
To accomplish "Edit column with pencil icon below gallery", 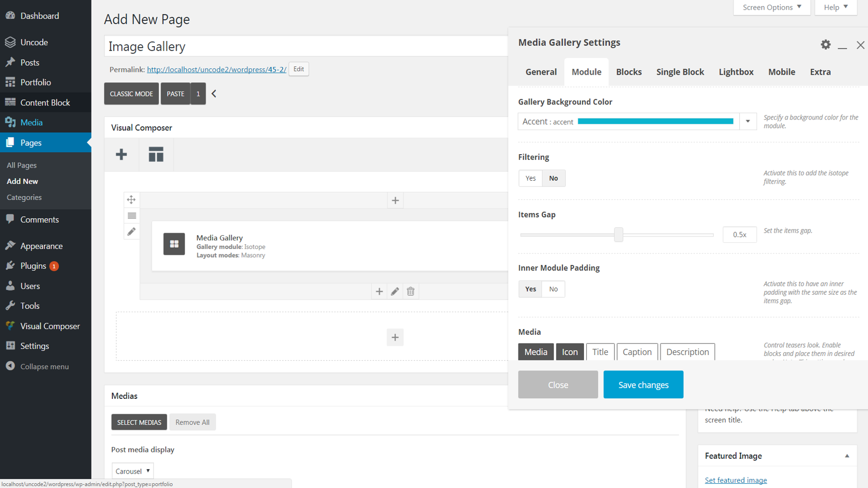I will click(395, 291).
